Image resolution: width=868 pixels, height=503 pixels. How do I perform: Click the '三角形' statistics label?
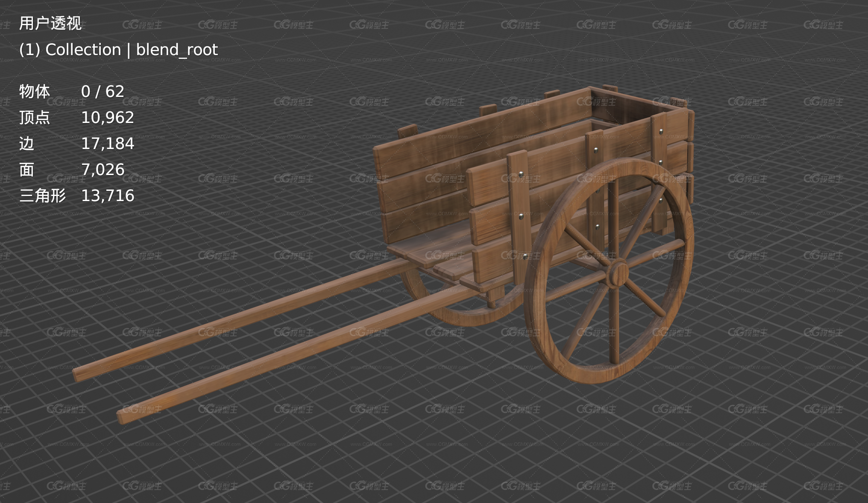(x=42, y=196)
